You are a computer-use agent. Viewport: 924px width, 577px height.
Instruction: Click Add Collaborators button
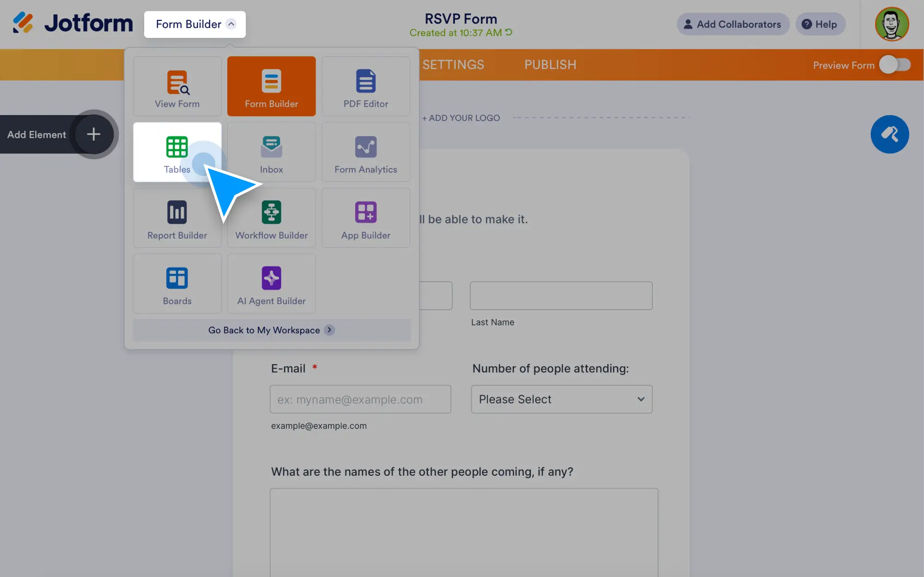[x=733, y=25]
